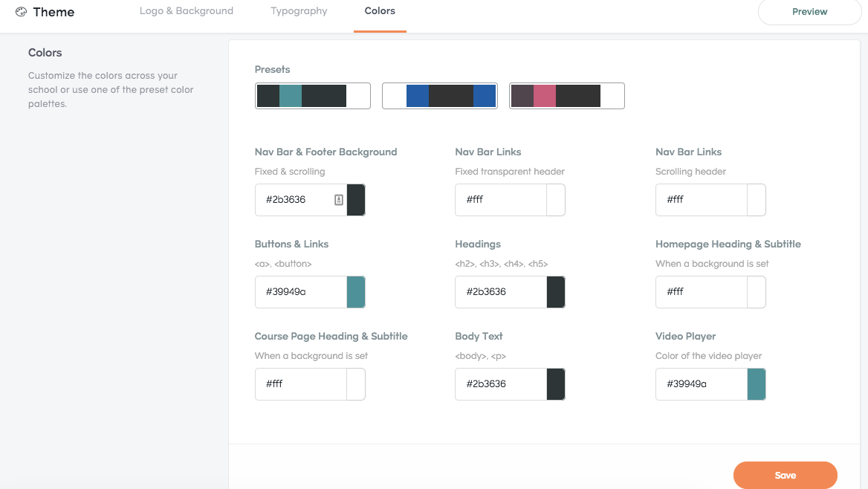
Task: Open Fixed transparent header links color swatch
Action: (x=556, y=200)
